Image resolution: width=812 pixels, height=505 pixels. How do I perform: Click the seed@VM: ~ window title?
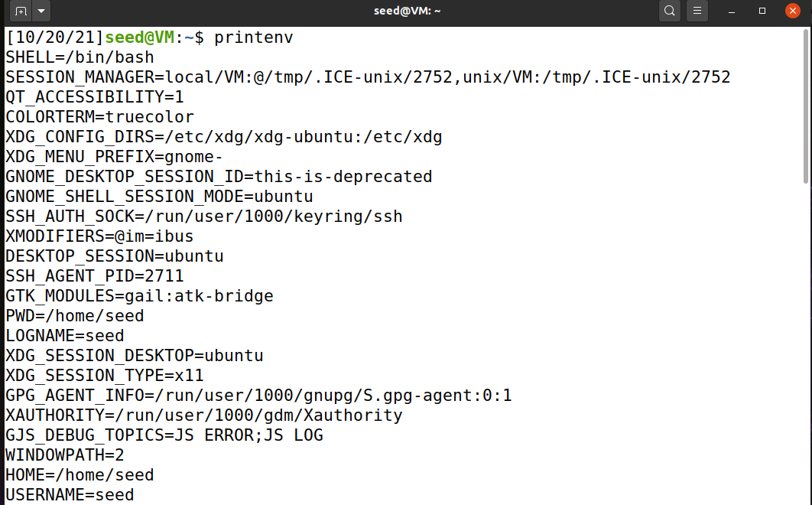coord(408,11)
